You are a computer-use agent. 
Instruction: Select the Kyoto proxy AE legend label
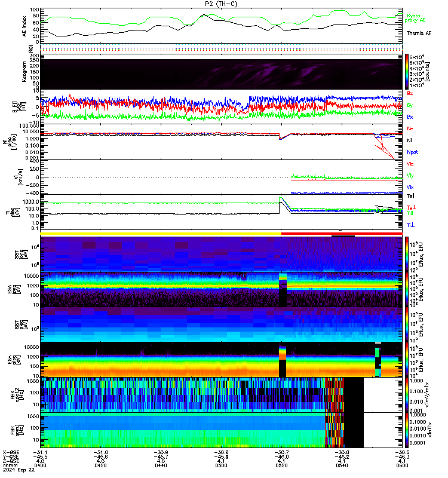(x=415, y=18)
